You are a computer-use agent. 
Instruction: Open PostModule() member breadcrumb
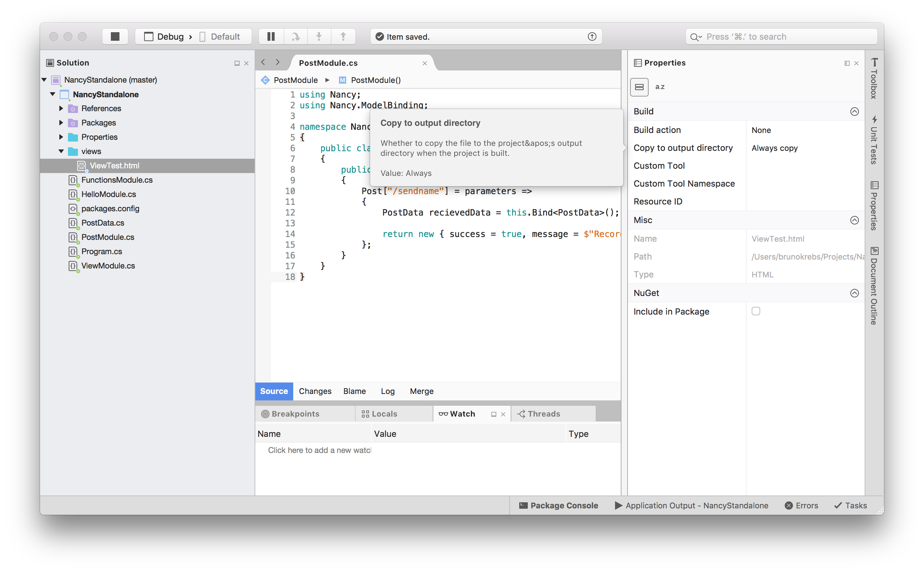[369, 80]
